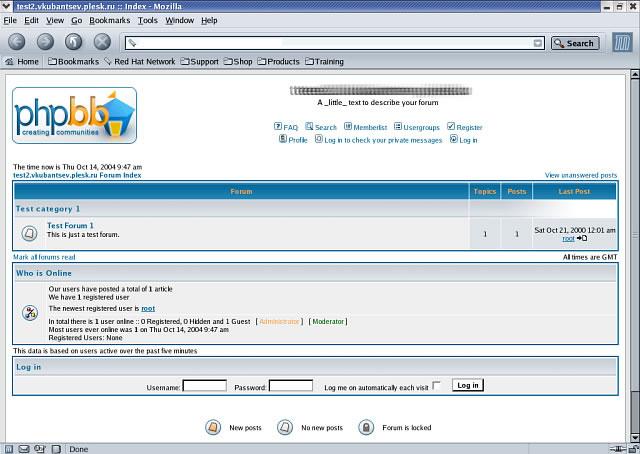Viewport: 640px width, 454px height.
Task: Open the Memberlist link
Action: point(365,127)
